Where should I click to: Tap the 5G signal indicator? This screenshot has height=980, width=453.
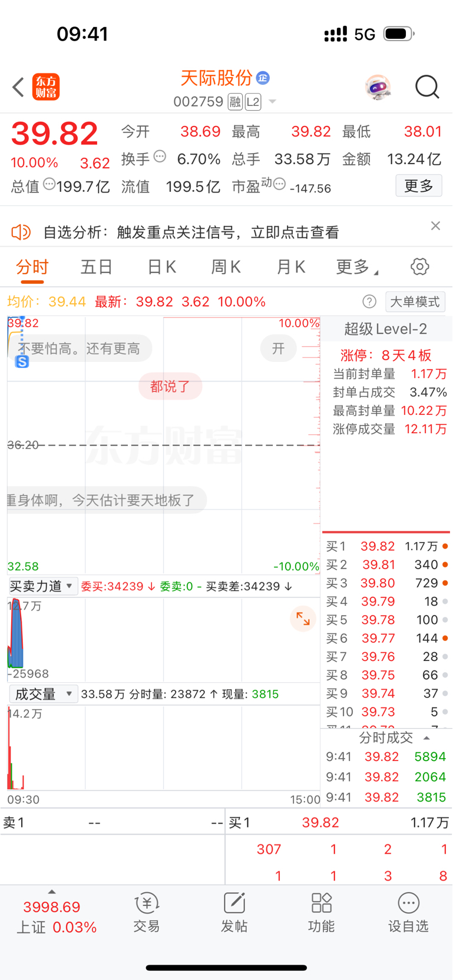[365, 34]
